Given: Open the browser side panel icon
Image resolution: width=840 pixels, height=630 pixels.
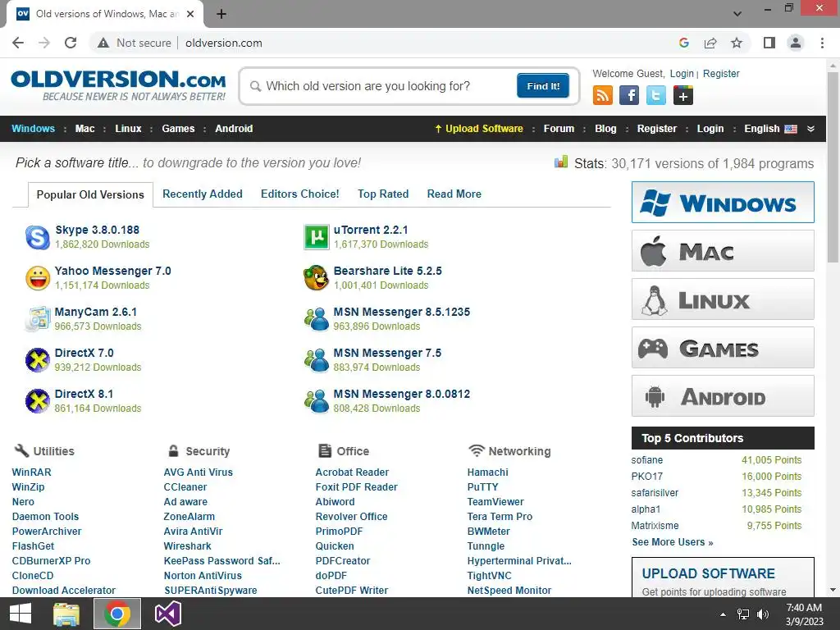Looking at the screenshot, I should [x=769, y=43].
